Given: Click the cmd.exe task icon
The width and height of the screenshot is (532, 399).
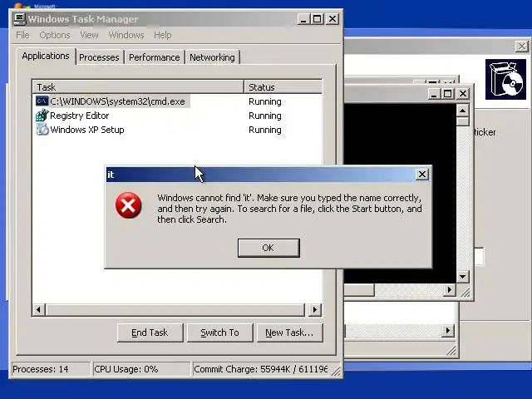Looking at the screenshot, I should tap(42, 101).
